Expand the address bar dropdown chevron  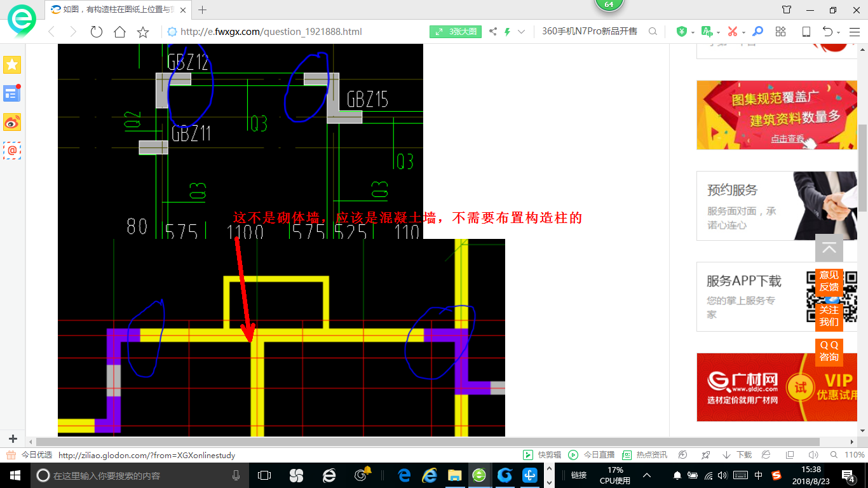coord(522,32)
